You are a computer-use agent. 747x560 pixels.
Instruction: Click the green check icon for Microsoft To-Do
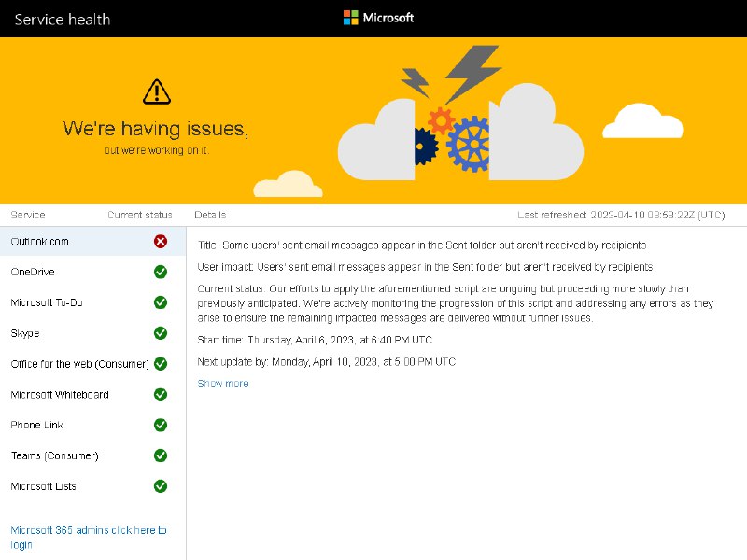161,302
